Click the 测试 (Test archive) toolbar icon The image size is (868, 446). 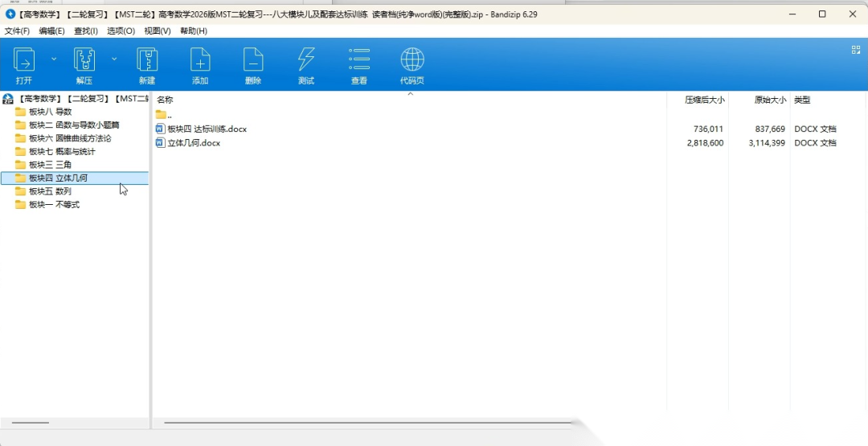(306, 61)
